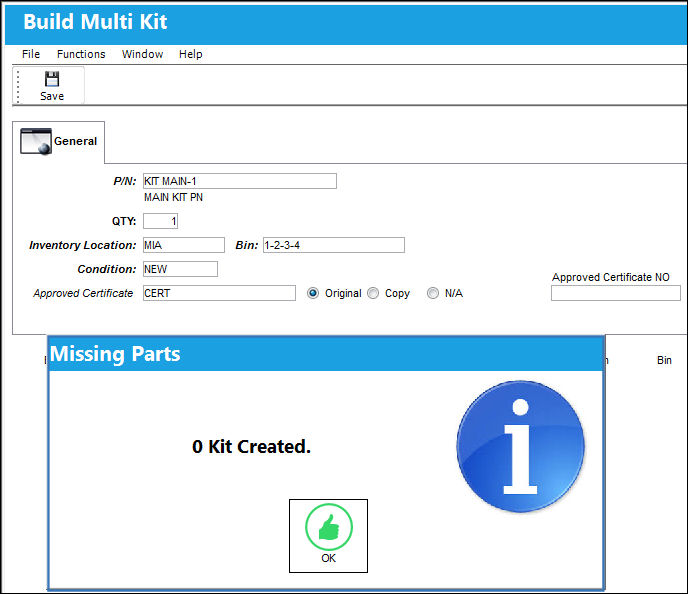688x594 pixels.
Task: Open the Help menu
Action: coord(190,54)
